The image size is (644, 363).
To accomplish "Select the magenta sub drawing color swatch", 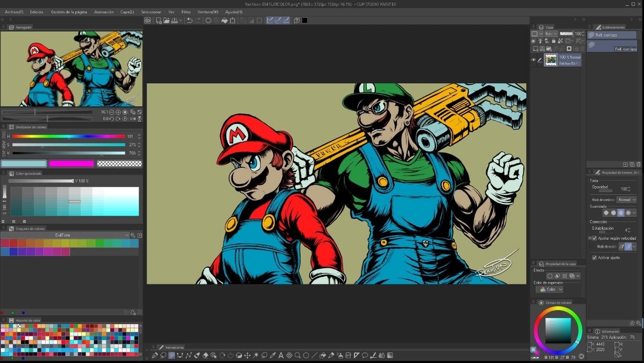I will (71, 164).
